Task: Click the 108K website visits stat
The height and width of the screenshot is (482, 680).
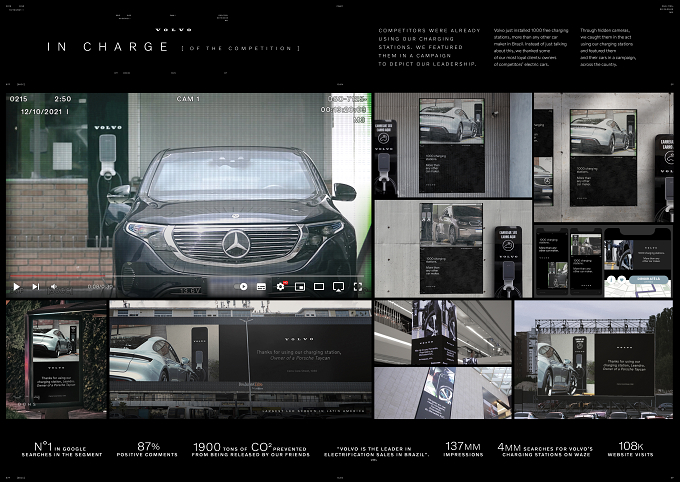Action: (630, 449)
